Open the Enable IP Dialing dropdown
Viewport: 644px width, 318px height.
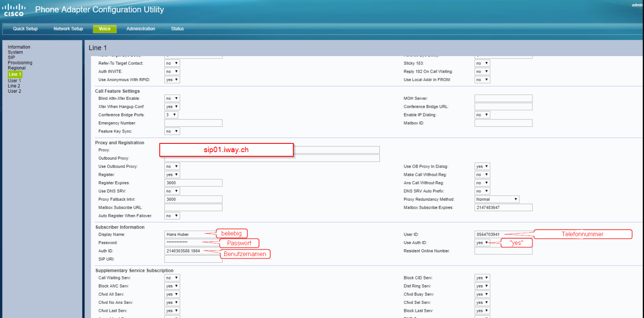pos(482,115)
